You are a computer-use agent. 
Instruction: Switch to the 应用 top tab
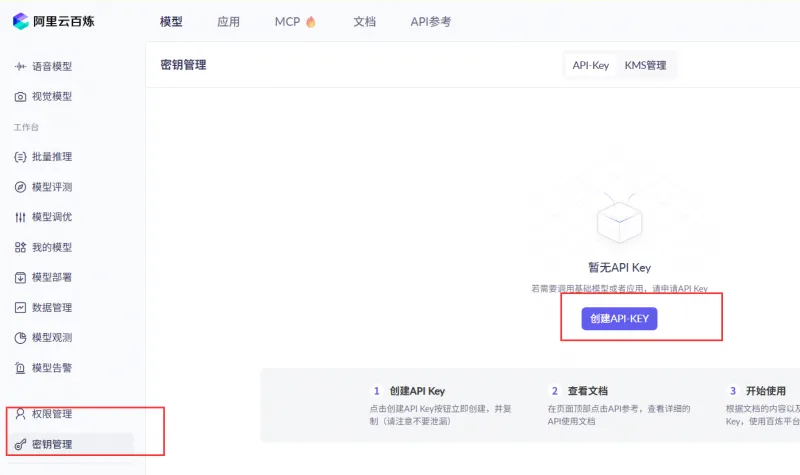(228, 21)
